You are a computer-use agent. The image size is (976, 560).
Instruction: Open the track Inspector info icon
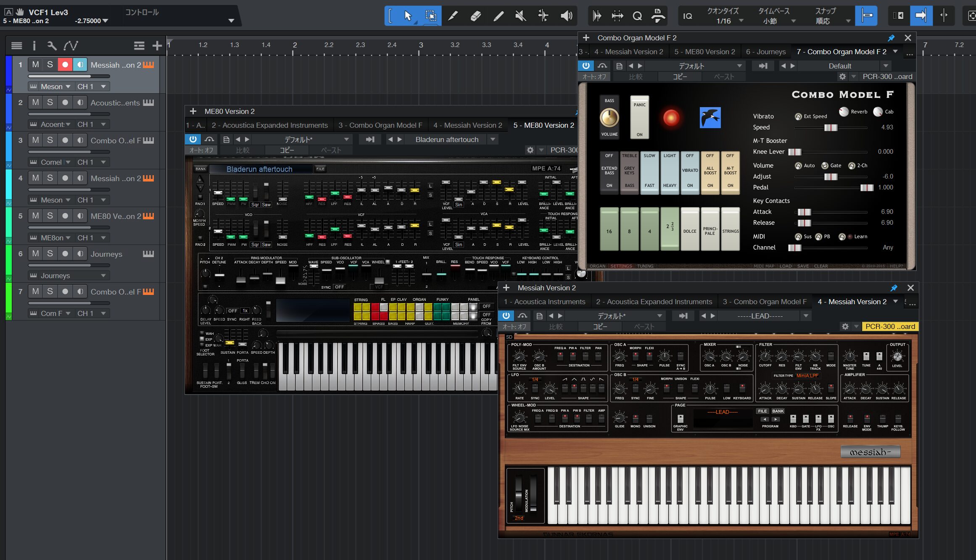(x=34, y=45)
